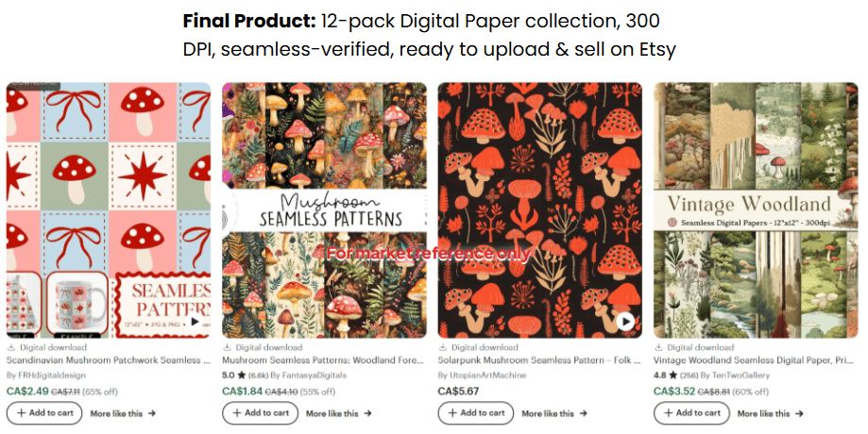Click download icon under Solarpunk Mushroom listing

(443, 347)
